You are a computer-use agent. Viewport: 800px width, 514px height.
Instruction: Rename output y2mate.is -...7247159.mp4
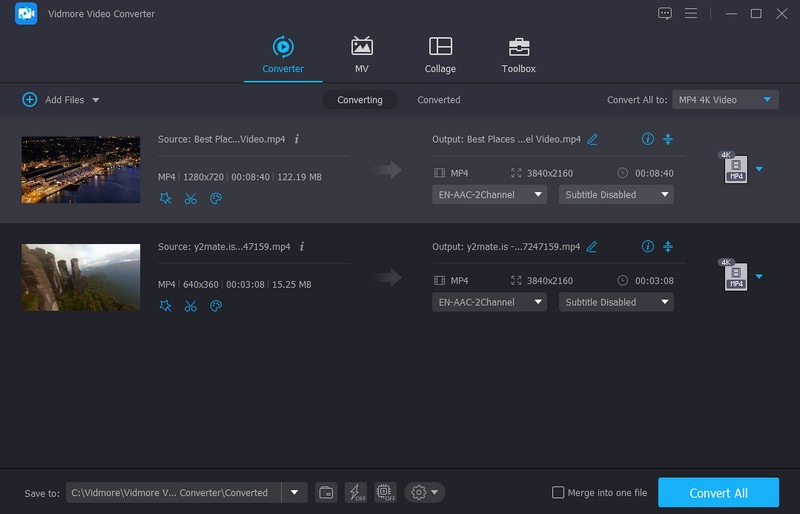click(x=591, y=247)
